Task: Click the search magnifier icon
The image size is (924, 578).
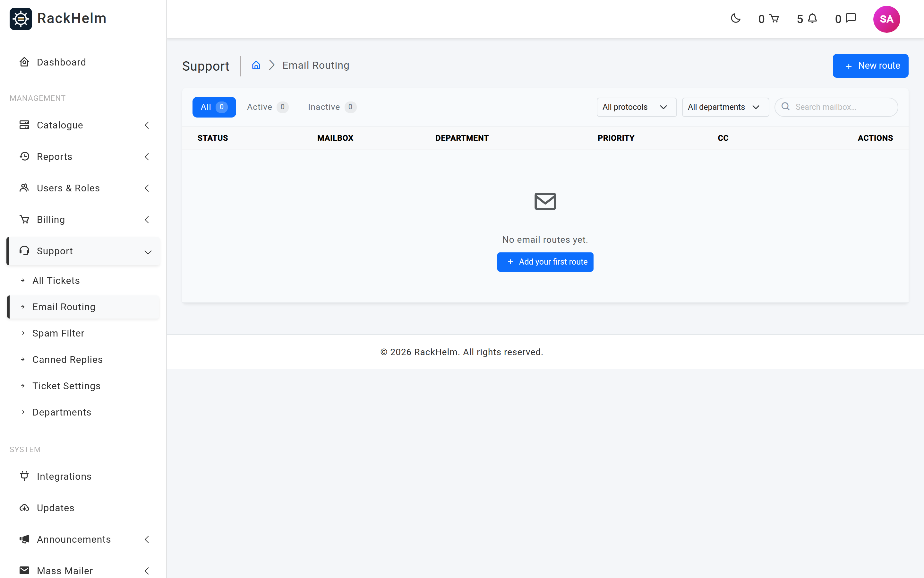Action: pyautogui.click(x=785, y=107)
